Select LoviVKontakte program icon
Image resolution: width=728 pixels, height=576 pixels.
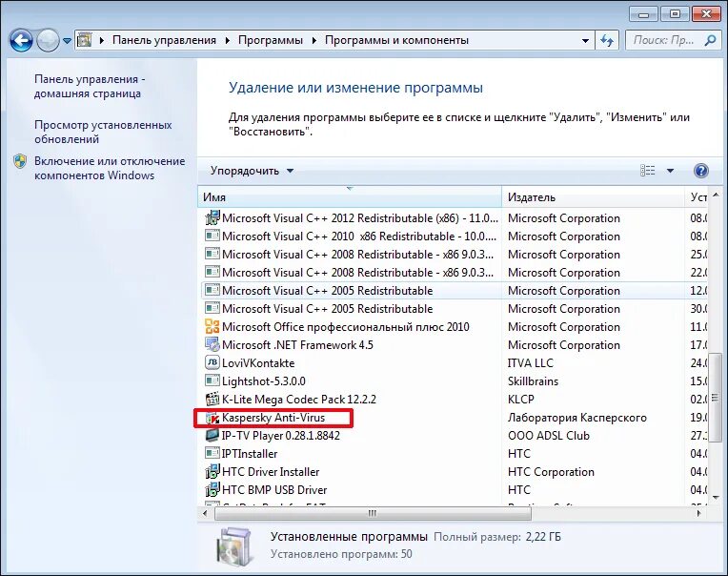click(212, 362)
